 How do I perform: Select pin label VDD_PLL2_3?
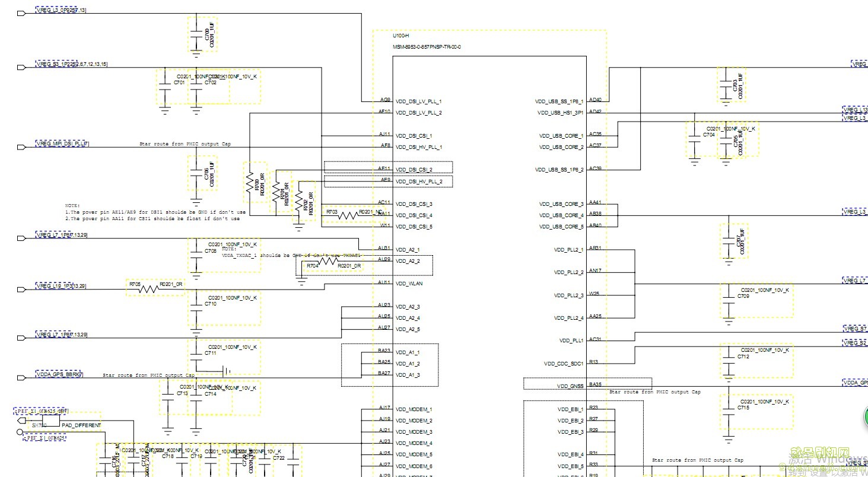568,295
